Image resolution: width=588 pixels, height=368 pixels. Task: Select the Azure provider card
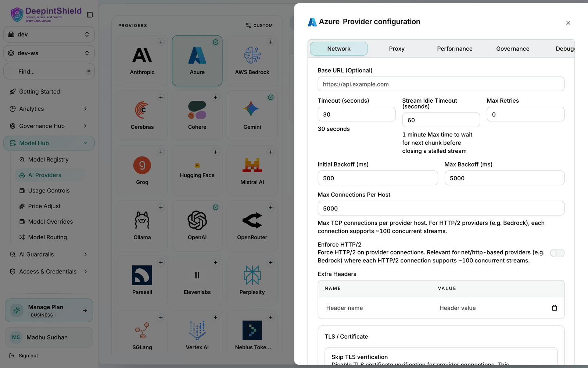coord(197,61)
